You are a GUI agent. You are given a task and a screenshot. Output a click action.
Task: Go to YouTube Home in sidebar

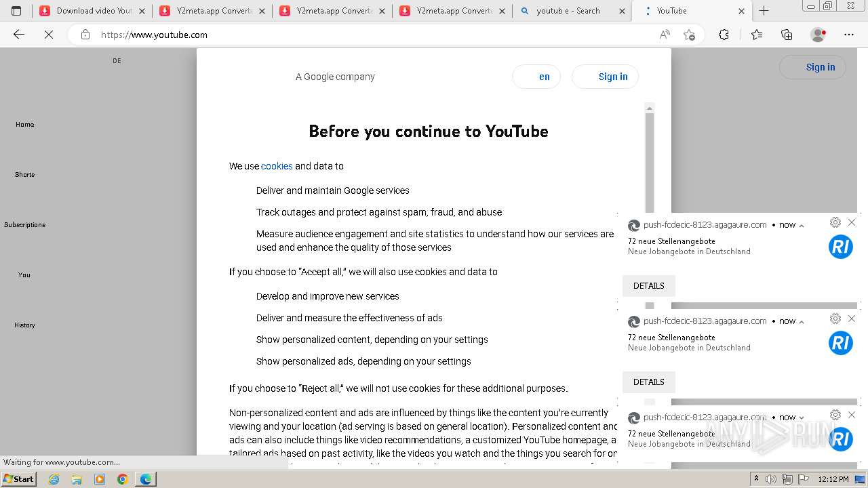point(24,125)
